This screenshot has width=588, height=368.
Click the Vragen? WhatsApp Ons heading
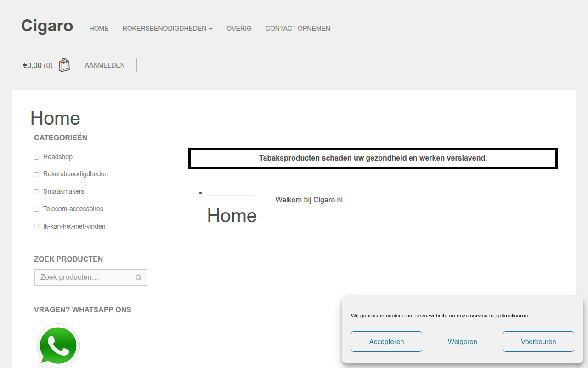83,310
